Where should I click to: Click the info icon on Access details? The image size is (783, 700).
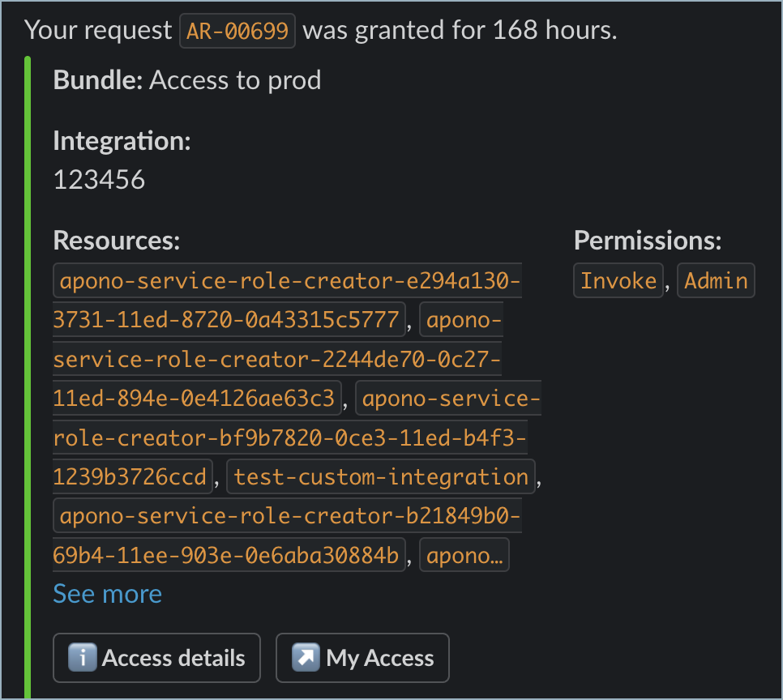pos(83,658)
